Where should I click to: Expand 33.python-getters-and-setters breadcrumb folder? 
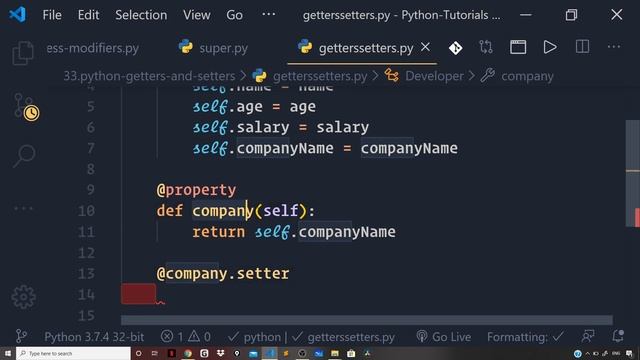point(149,76)
